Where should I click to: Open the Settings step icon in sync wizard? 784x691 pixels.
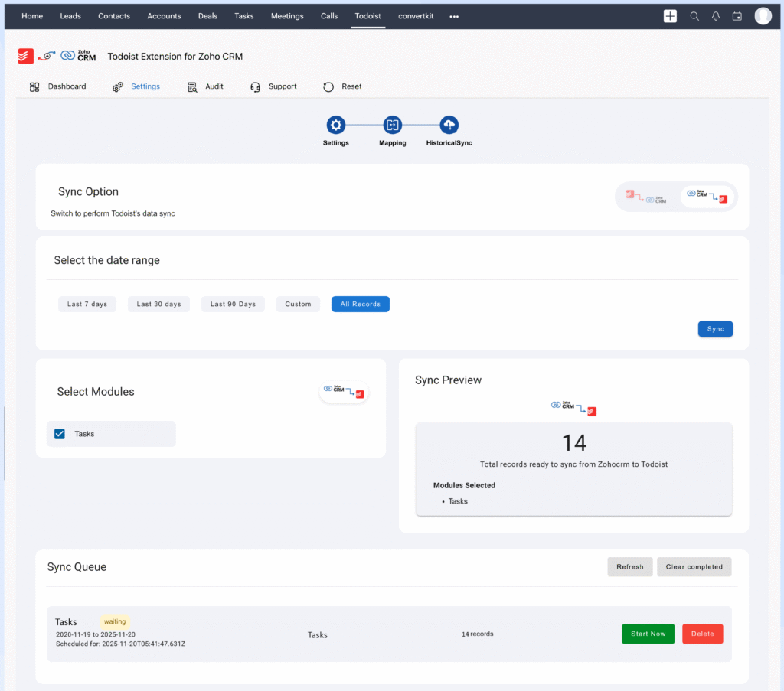pos(335,124)
